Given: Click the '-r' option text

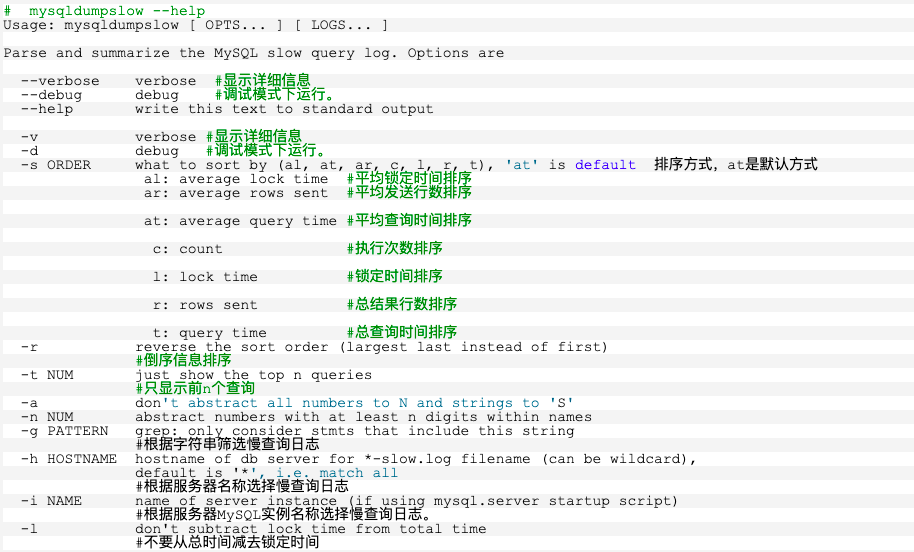Looking at the screenshot, I should click(x=29, y=347).
